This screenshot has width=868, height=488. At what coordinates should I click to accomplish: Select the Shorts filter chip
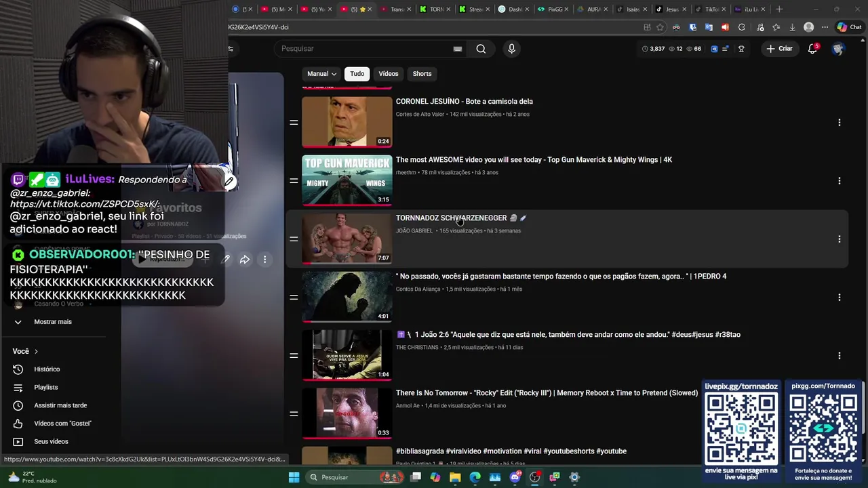[x=422, y=74]
